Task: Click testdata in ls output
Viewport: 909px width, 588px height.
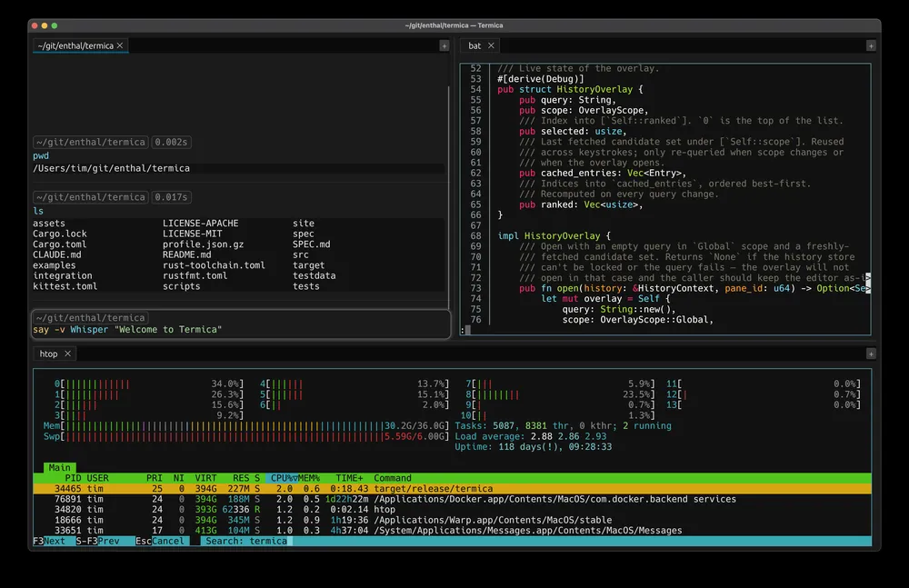Action: pos(315,276)
